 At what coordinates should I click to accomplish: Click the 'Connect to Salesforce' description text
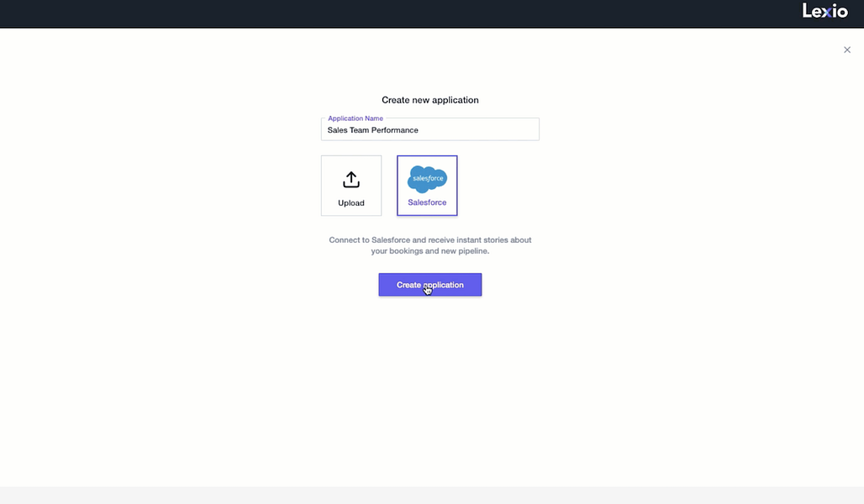[429, 245]
